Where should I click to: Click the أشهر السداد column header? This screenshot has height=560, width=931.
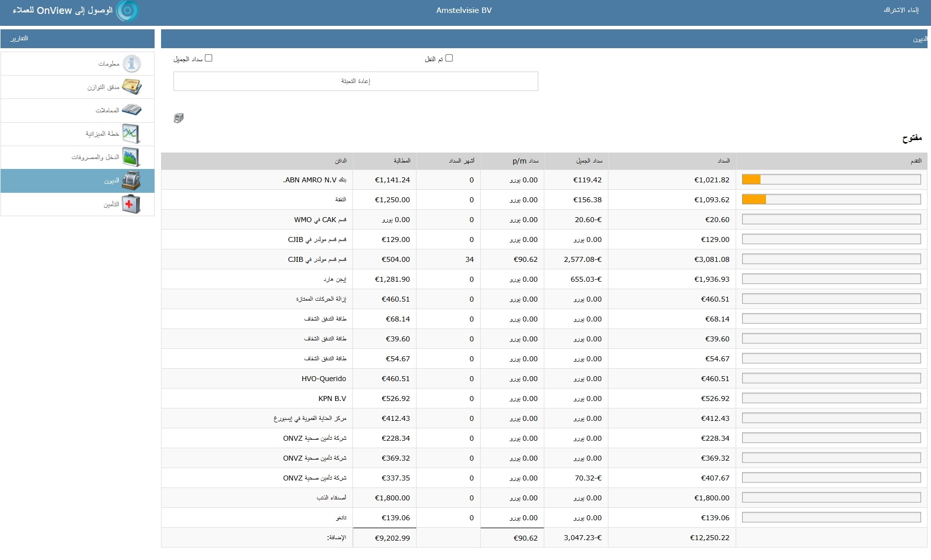[461, 161]
